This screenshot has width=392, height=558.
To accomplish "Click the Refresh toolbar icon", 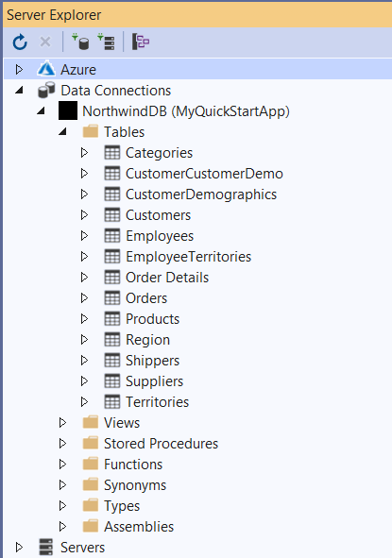I will tap(20, 42).
